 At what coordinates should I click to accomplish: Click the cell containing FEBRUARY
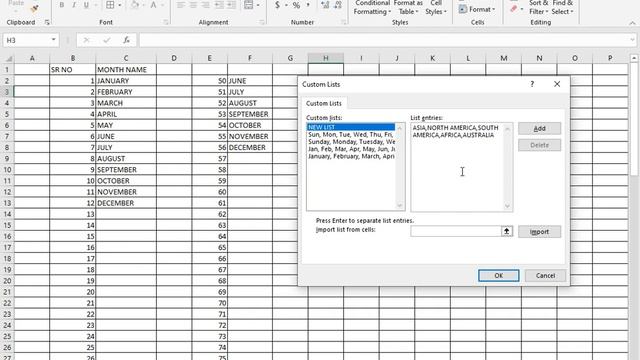coord(126,92)
